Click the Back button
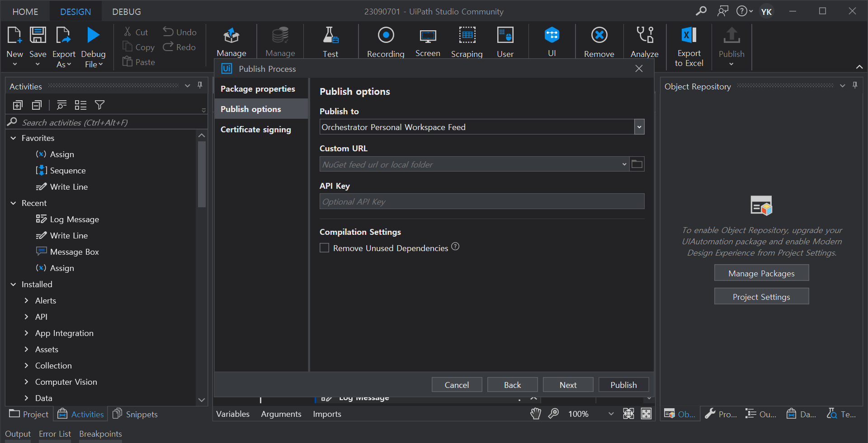The image size is (868, 443). [x=512, y=385]
